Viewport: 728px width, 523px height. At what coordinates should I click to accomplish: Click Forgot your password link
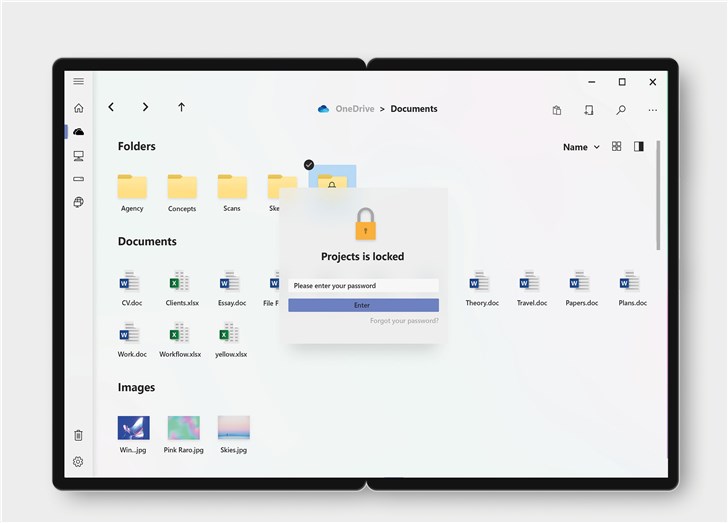click(x=404, y=320)
